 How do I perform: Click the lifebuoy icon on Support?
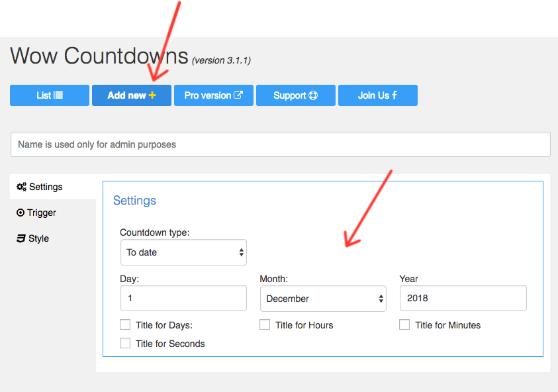313,95
